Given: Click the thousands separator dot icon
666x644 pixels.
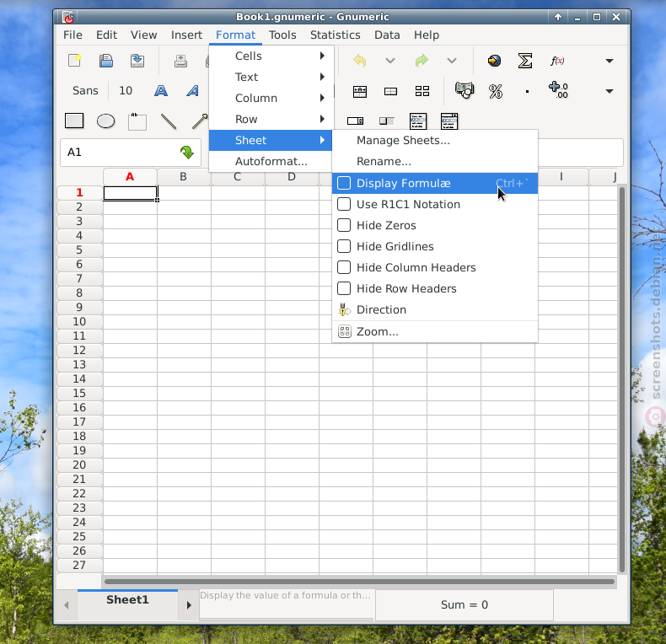Looking at the screenshot, I should pyautogui.click(x=527, y=91).
